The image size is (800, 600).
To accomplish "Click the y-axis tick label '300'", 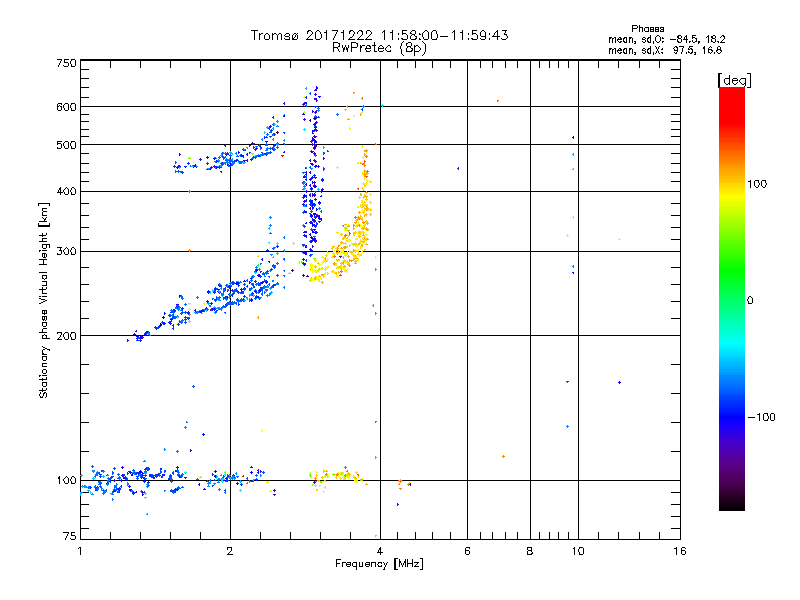I will click(x=66, y=252).
